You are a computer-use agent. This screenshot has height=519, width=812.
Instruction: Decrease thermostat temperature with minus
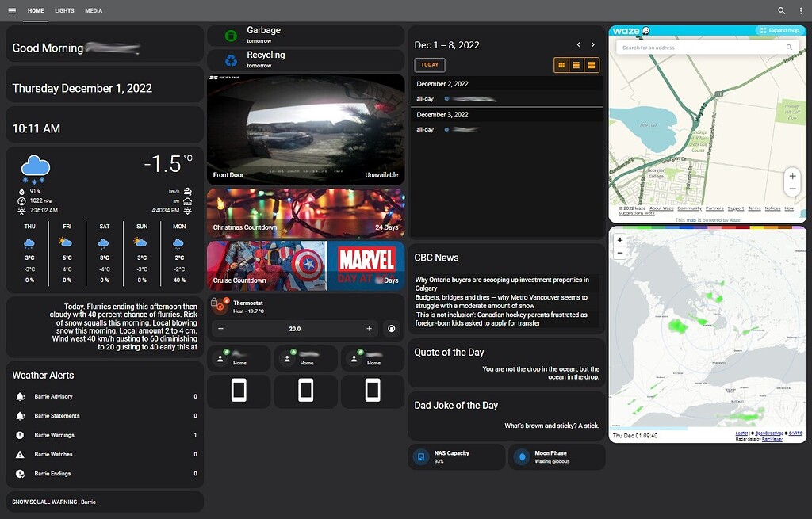[x=220, y=329]
